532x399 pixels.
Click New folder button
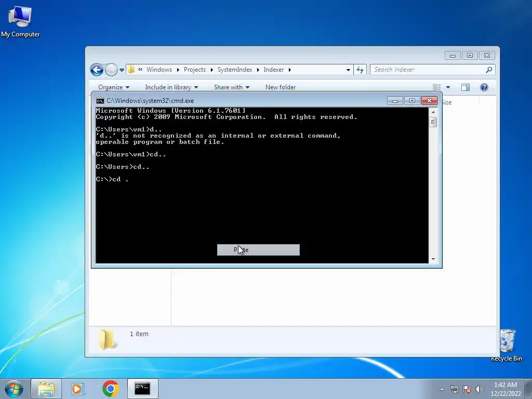281,87
